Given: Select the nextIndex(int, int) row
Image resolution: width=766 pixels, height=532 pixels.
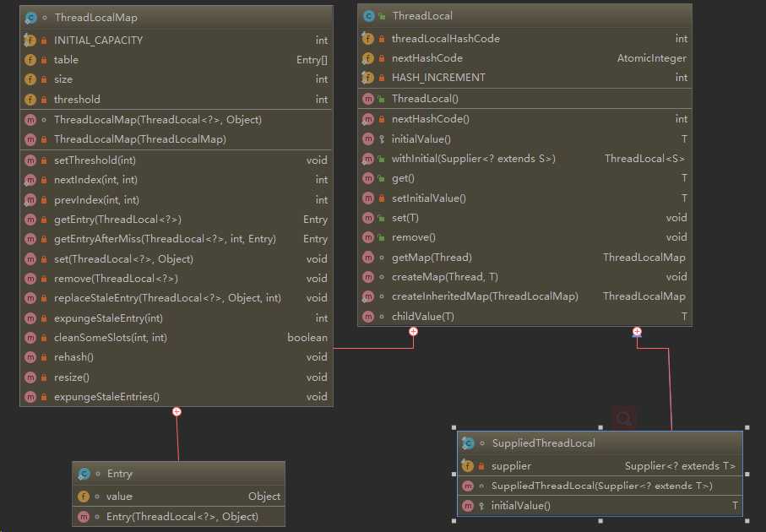Looking at the screenshot, I should (x=177, y=180).
